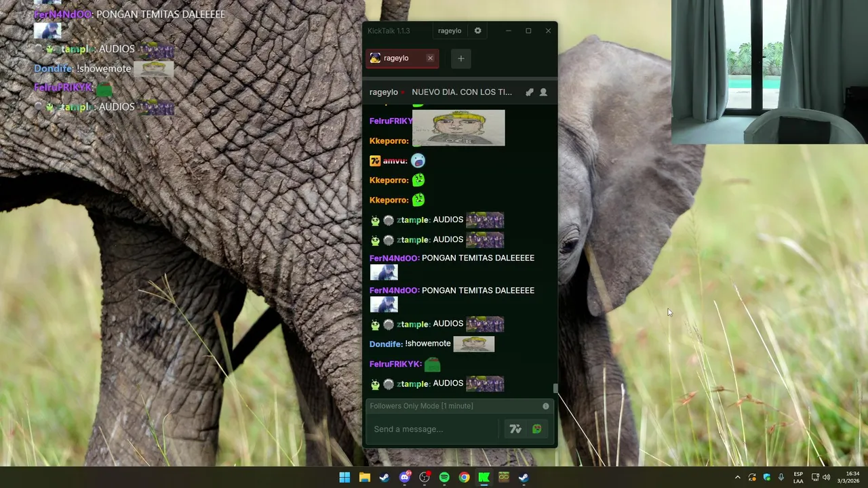Open Spotify from the taskbar
Image resolution: width=868 pixels, height=488 pixels.
pos(444,477)
